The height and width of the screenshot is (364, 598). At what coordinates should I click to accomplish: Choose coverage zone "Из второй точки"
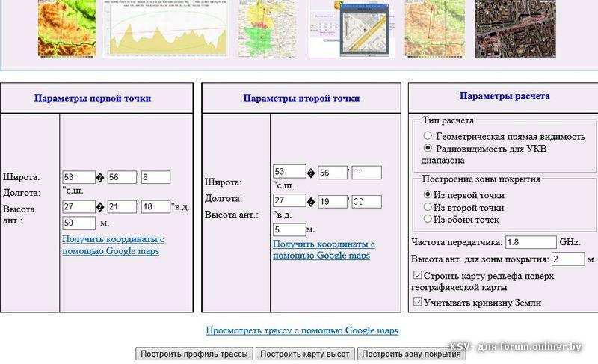click(x=428, y=206)
